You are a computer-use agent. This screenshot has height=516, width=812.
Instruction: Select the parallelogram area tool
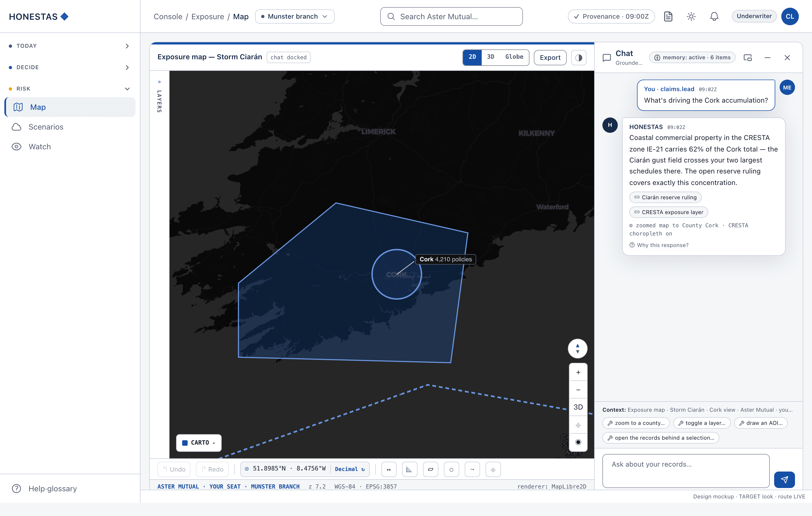(430, 469)
